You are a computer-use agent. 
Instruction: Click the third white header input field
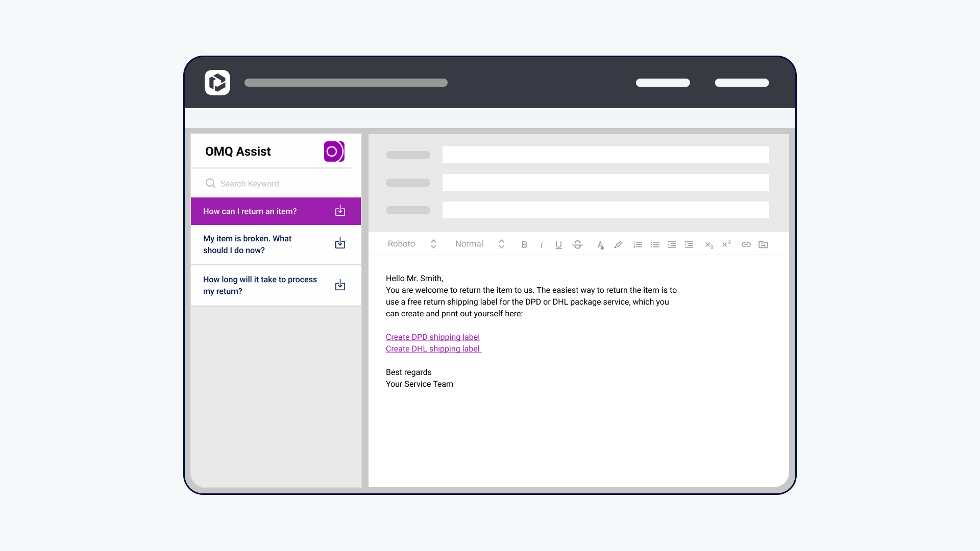pos(605,210)
